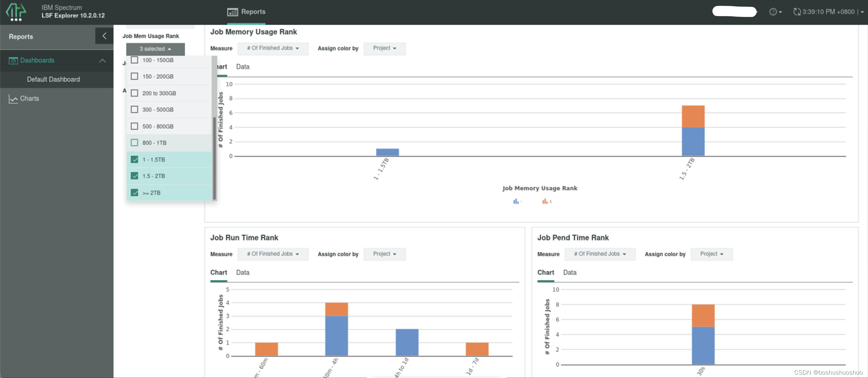Click the IBM Spectrum LSF logo icon
Screen dimensions: 868x378
[x=16, y=12]
